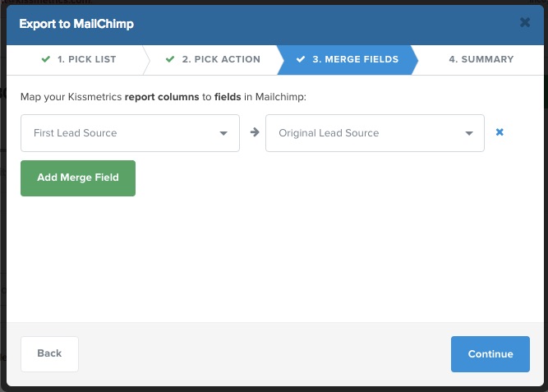Click the Back button

pos(49,354)
